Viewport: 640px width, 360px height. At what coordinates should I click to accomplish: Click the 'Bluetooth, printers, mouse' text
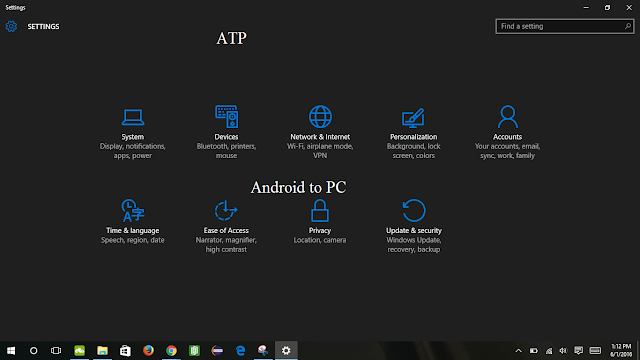[x=226, y=151]
